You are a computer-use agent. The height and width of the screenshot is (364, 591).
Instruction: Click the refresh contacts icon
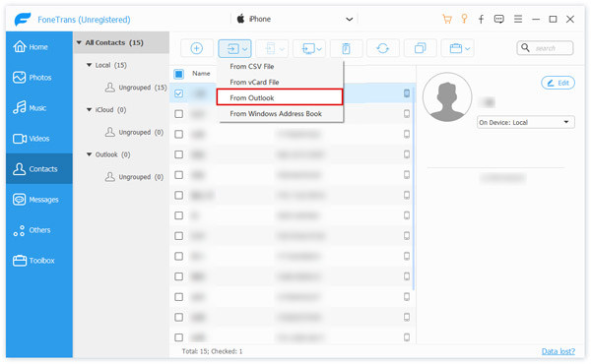pyautogui.click(x=382, y=48)
